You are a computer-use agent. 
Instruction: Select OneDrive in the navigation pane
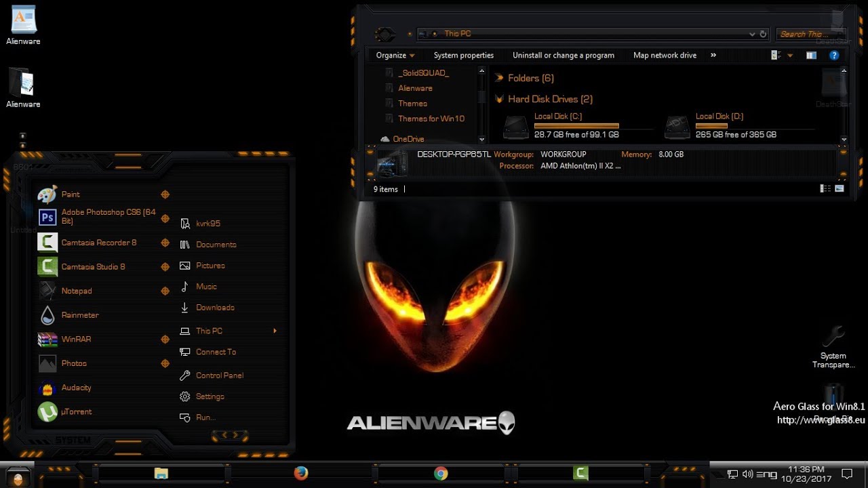click(x=408, y=139)
